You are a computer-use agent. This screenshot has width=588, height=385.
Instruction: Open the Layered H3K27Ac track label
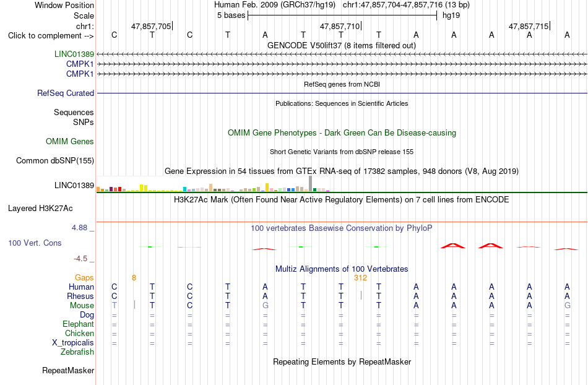pos(40,208)
